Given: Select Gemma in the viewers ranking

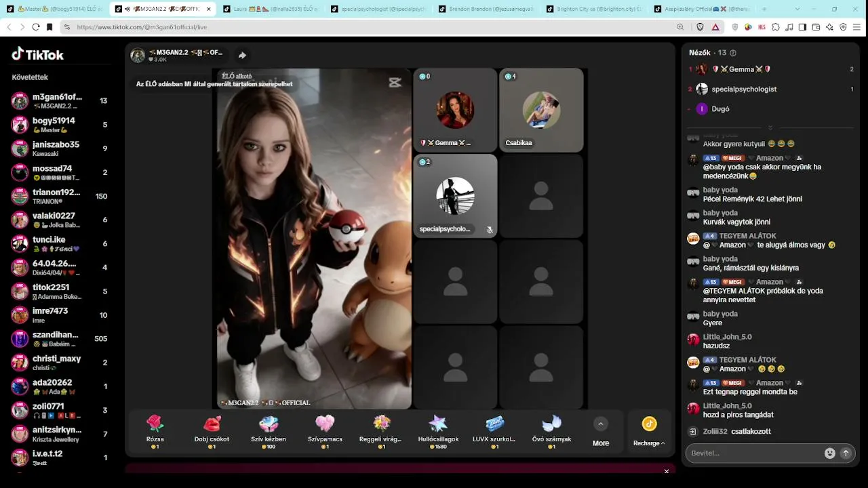Looking at the screenshot, I should 770,69.
